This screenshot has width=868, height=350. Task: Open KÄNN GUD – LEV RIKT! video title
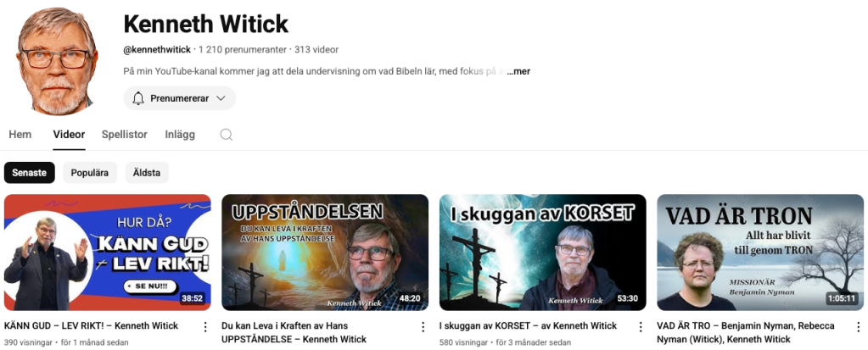click(92, 325)
